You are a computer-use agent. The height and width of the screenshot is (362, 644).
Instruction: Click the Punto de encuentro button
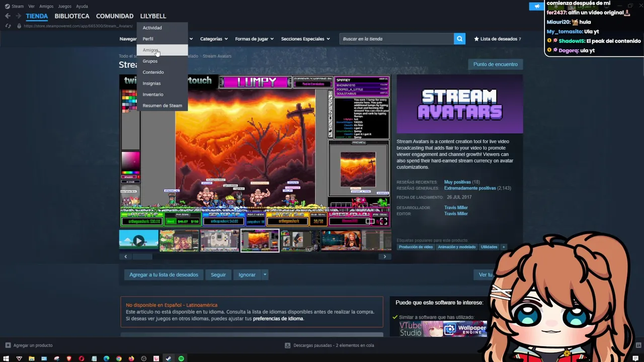495,64
